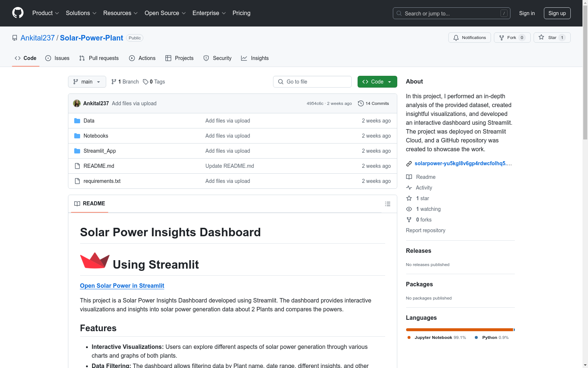The width and height of the screenshot is (588, 368).
Task: Click the Jupyter Notebook 99.1% language entry
Action: tap(437, 337)
